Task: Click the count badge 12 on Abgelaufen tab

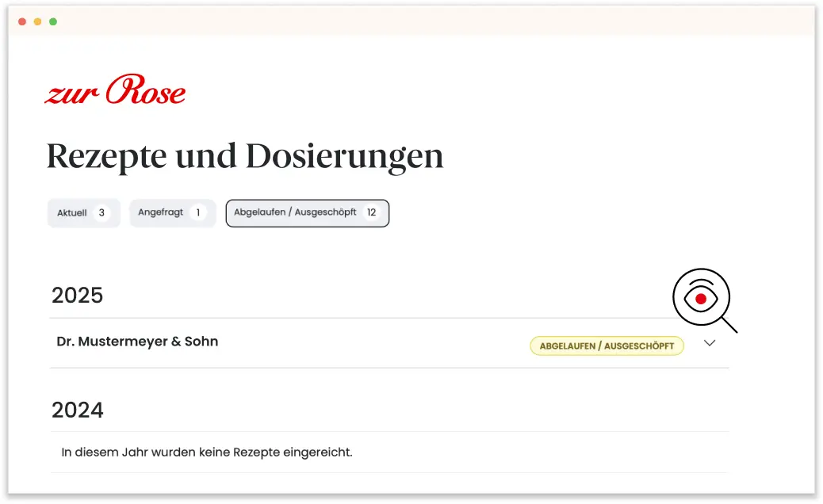Action: coord(372,212)
